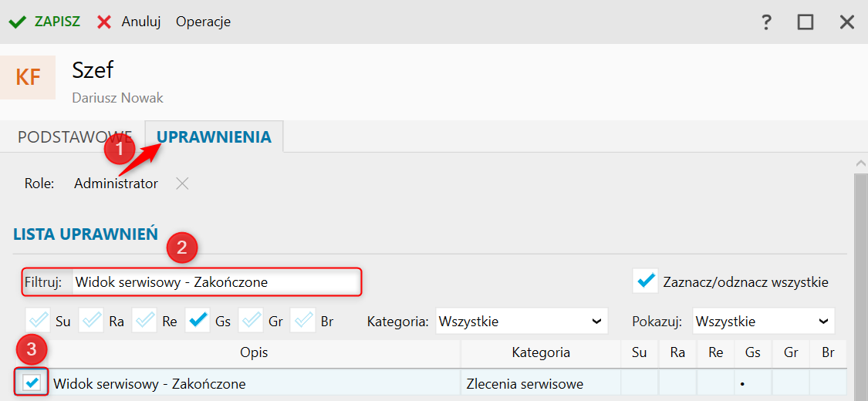Switch to the PODSTAWOWE tab
The image size is (868, 401).
[x=75, y=137]
